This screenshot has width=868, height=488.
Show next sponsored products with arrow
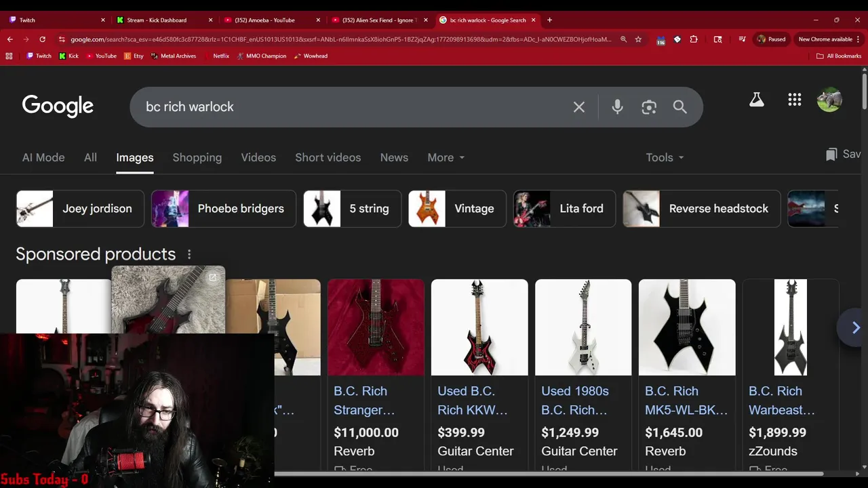pos(855,328)
